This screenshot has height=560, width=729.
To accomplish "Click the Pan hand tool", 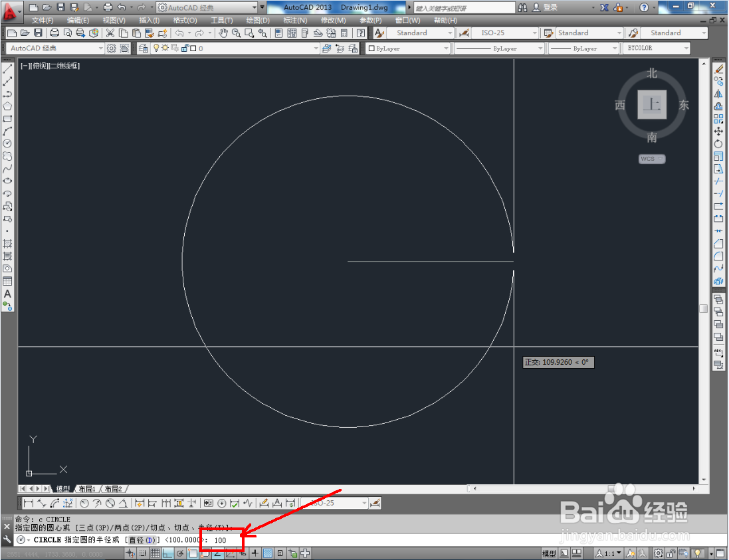I will 224,33.
